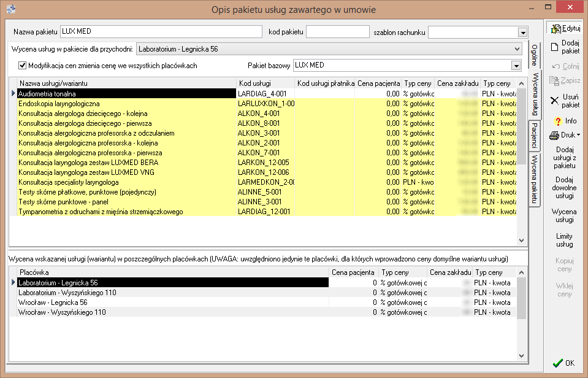This screenshot has width=588, height=378.
Task: Click the Nazwa pakietu input field
Action: pos(161,31)
